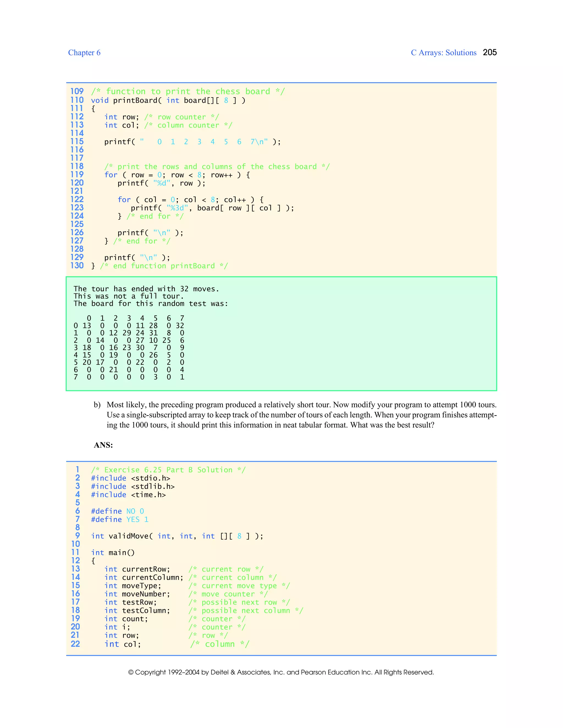Click the paragraph starting 'b) Most likely'
The height and width of the screenshot is (728, 563).
[295, 415]
